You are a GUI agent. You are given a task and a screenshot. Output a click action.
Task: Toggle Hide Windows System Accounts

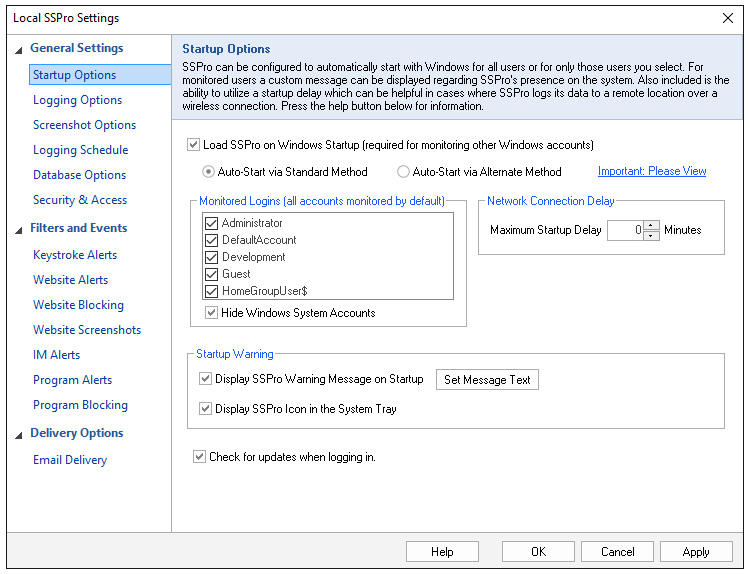211,313
